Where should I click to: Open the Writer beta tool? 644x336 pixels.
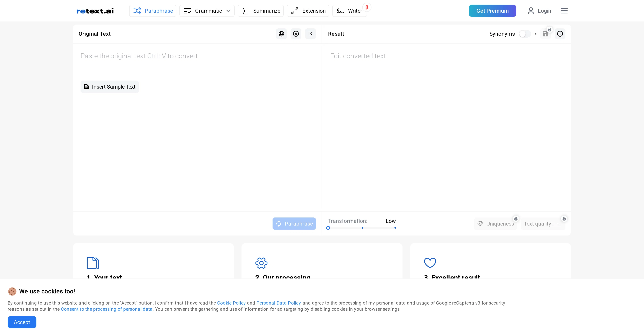tap(349, 11)
